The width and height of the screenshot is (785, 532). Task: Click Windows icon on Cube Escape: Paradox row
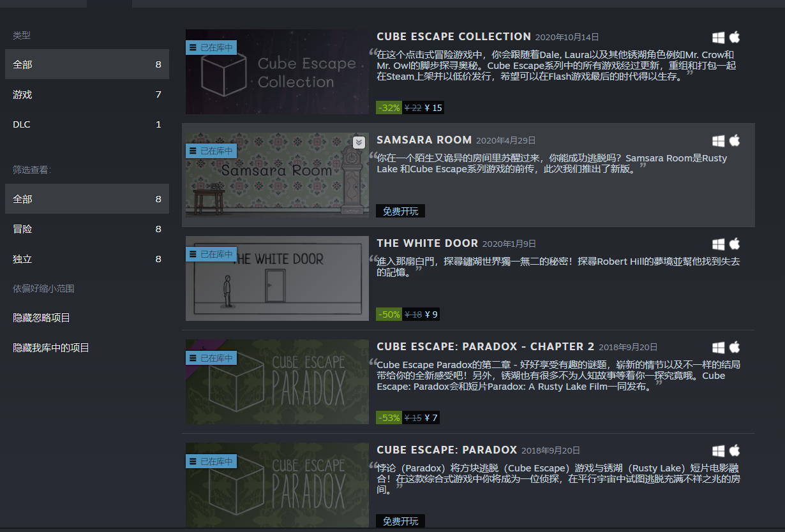pos(719,450)
